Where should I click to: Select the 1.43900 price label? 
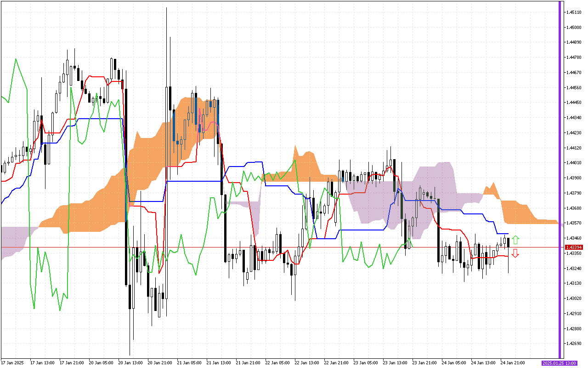[x=574, y=178]
